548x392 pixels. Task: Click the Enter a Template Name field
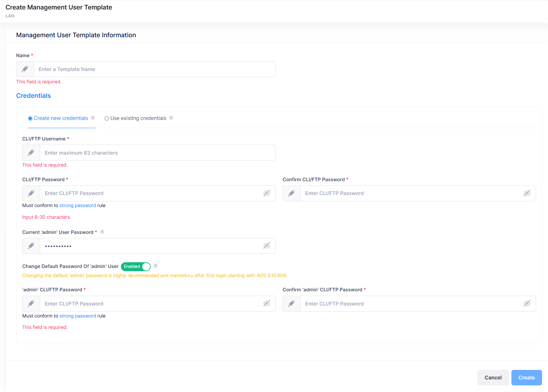tap(154, 69)
